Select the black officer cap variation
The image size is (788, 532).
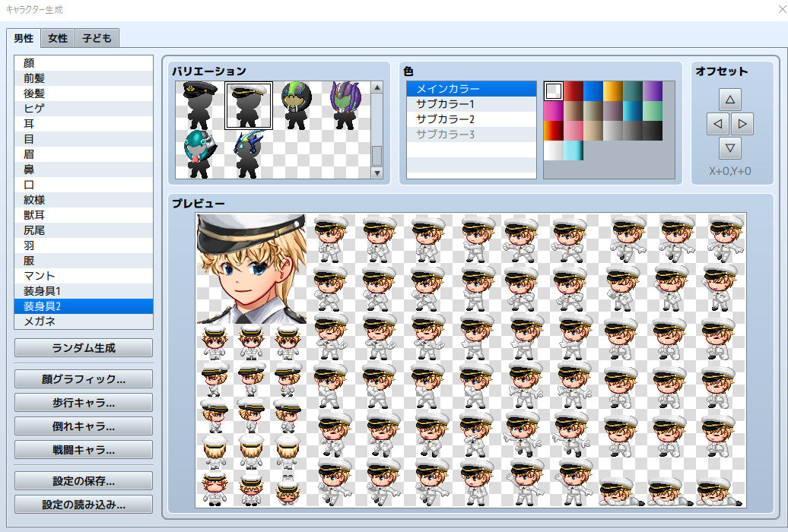pyautogui.click(x=200, y=106)
